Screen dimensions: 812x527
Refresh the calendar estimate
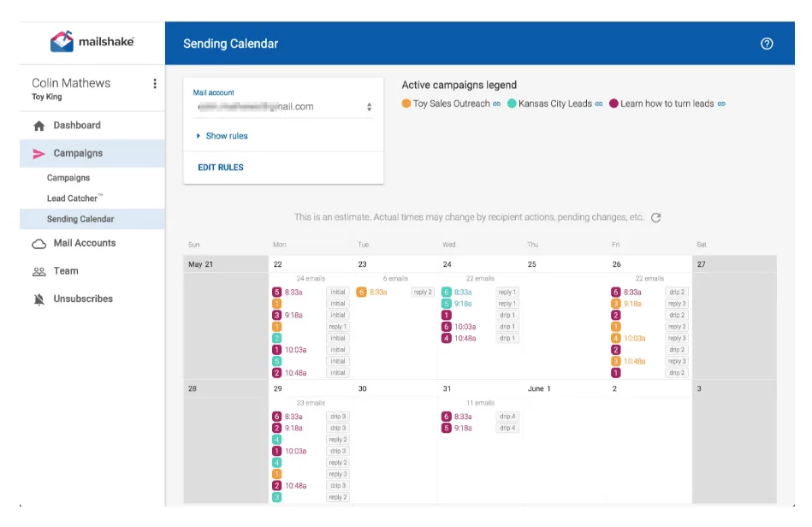(x=656, y=218)
